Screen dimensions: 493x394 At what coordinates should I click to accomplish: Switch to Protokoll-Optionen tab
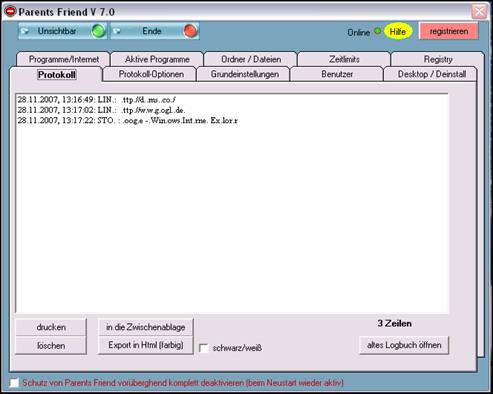[x=151, y=74]
